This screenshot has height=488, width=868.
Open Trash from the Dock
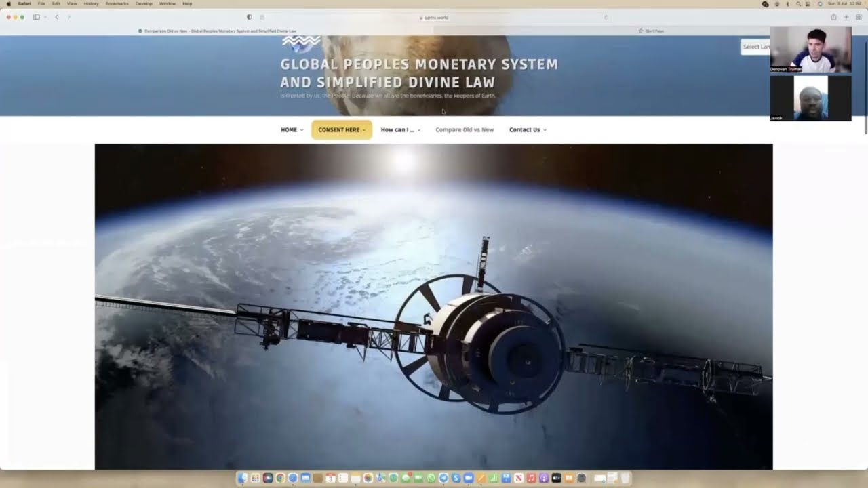click(x=625, y=478)
